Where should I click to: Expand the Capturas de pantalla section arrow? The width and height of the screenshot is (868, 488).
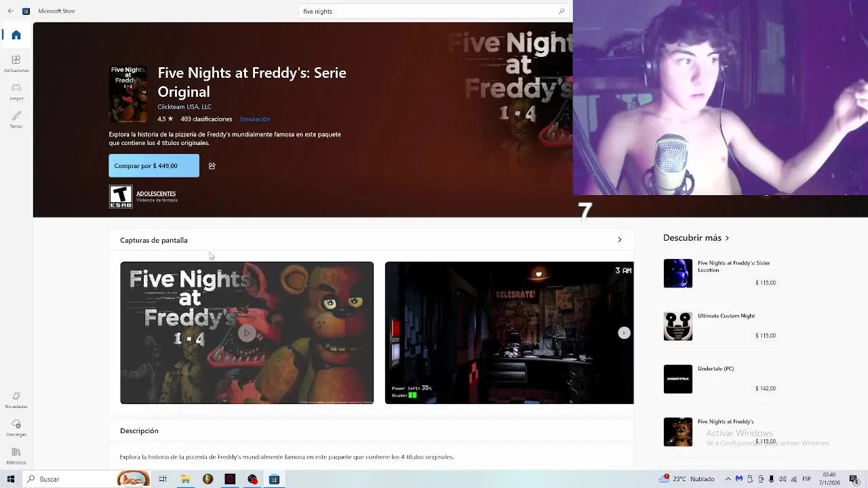(619, 239)
